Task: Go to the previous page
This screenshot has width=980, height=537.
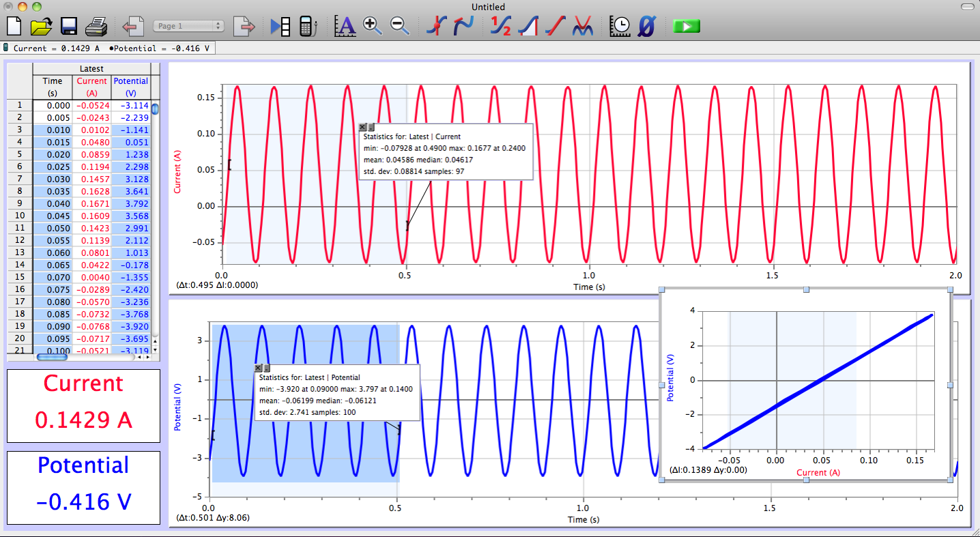Action: (133, 26)
